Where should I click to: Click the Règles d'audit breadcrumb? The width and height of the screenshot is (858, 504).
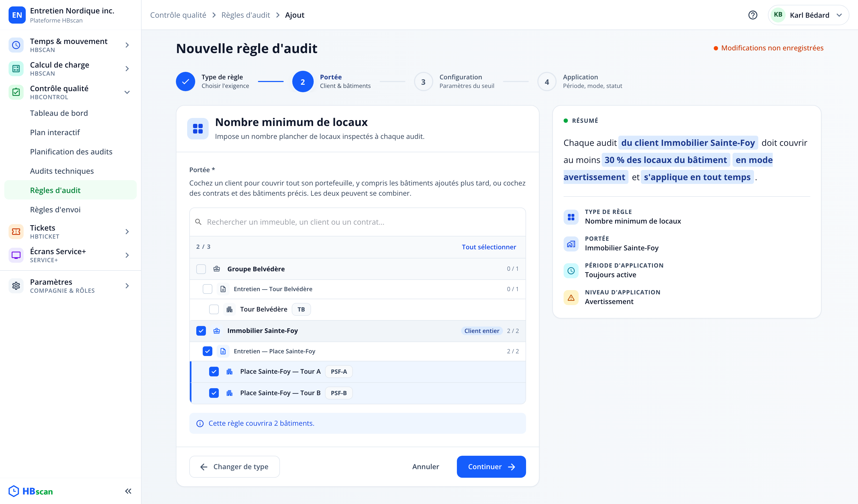point(246,15)
